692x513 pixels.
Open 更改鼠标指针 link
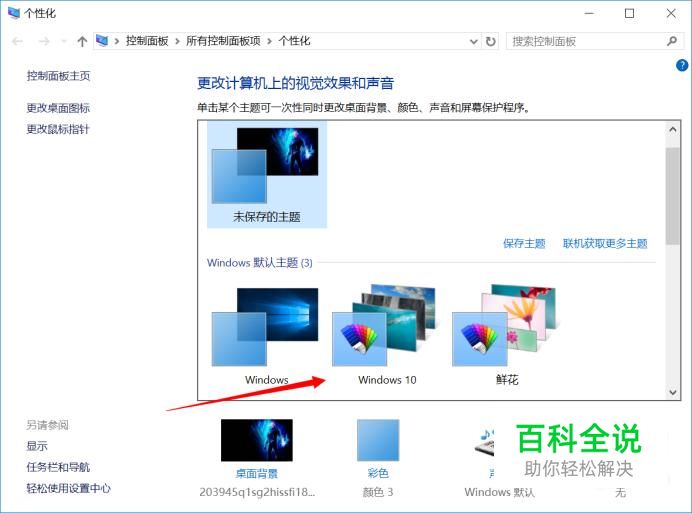click(x=58, y=129)
